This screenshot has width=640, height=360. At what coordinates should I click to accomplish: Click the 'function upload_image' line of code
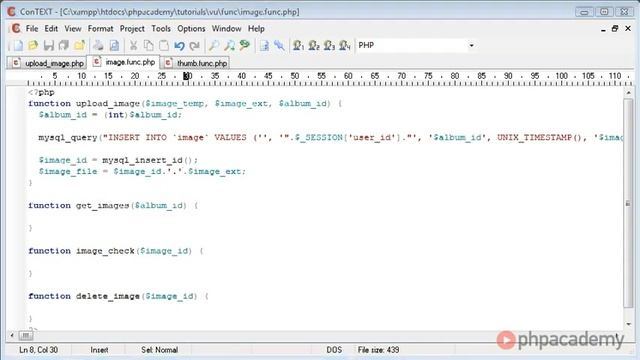pyautogui.click(x=185, y=104)
